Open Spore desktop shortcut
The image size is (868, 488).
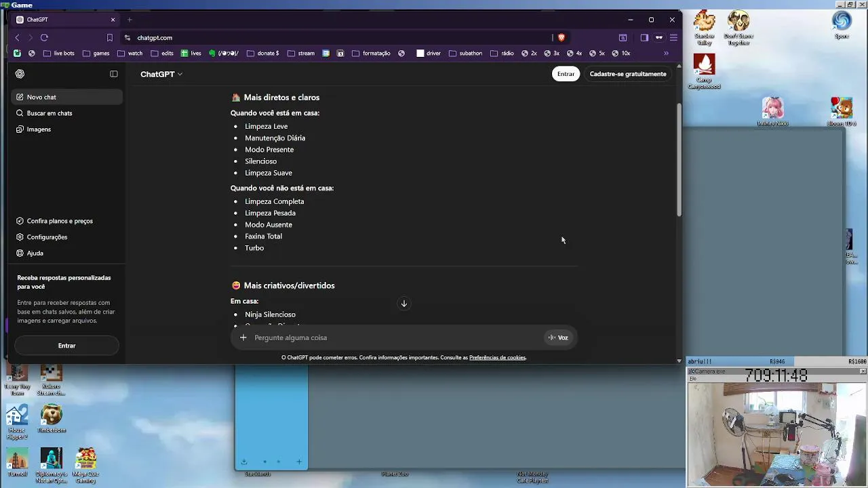[x=842, y=24]
